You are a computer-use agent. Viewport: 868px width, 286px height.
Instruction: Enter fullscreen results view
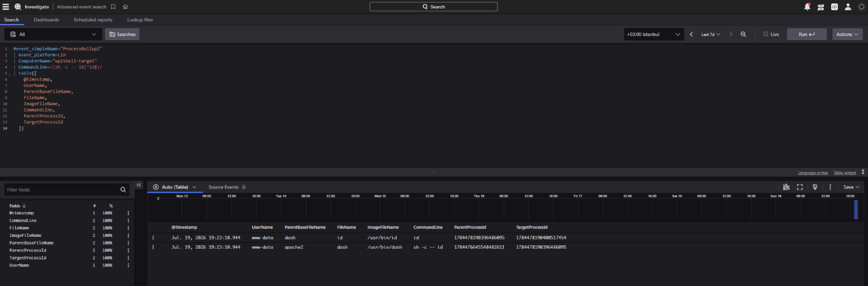tap(800, 187)
